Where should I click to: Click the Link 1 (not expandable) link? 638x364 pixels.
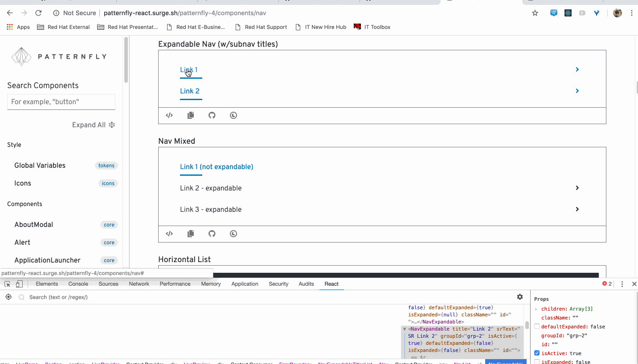(217, 167)
